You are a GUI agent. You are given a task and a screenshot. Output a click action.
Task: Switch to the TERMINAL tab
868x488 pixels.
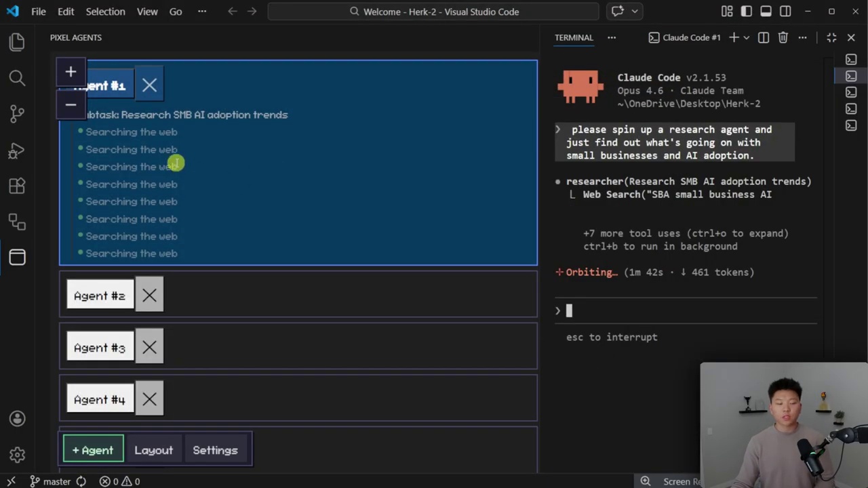pos(574,37)
